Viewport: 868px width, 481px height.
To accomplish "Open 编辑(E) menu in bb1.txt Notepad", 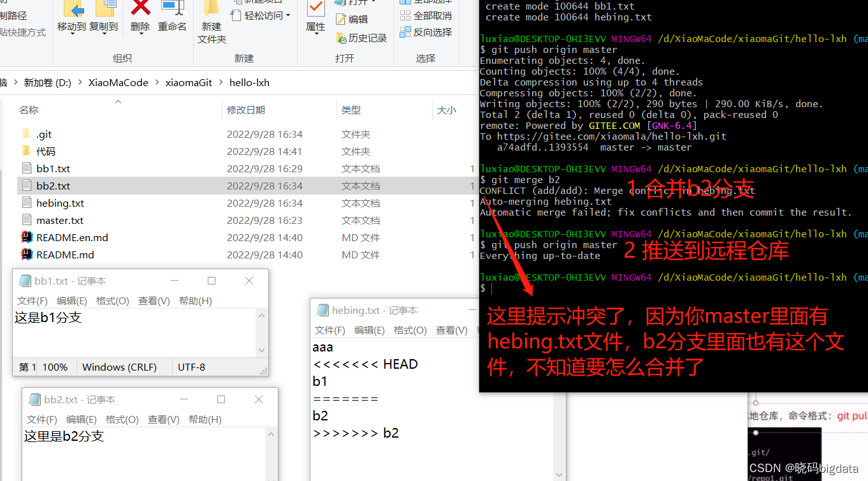I will tap(72, 300).
